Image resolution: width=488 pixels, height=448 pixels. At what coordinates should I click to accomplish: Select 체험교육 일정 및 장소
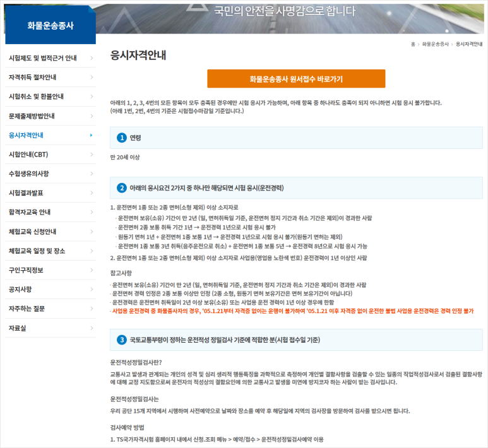tap(51, 251)
